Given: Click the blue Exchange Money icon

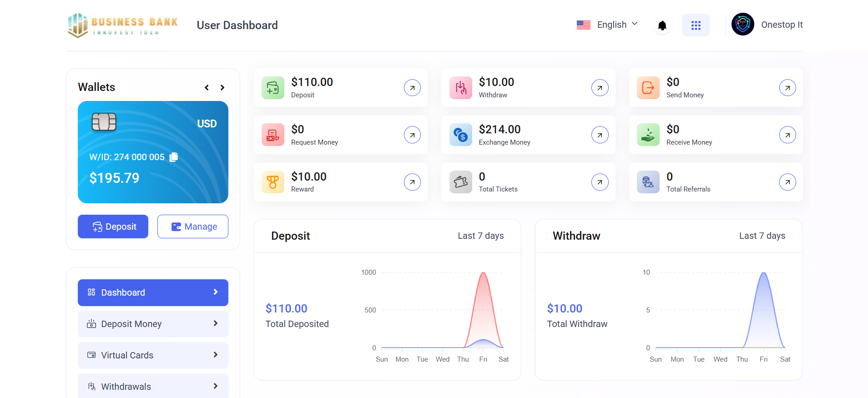Looking at the screenshot, I should 461,135.
